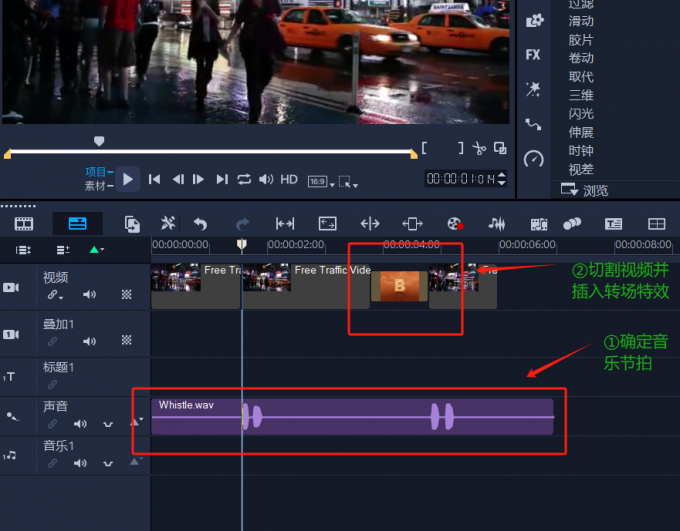Expand the green triangle track menu

point(96,249)
